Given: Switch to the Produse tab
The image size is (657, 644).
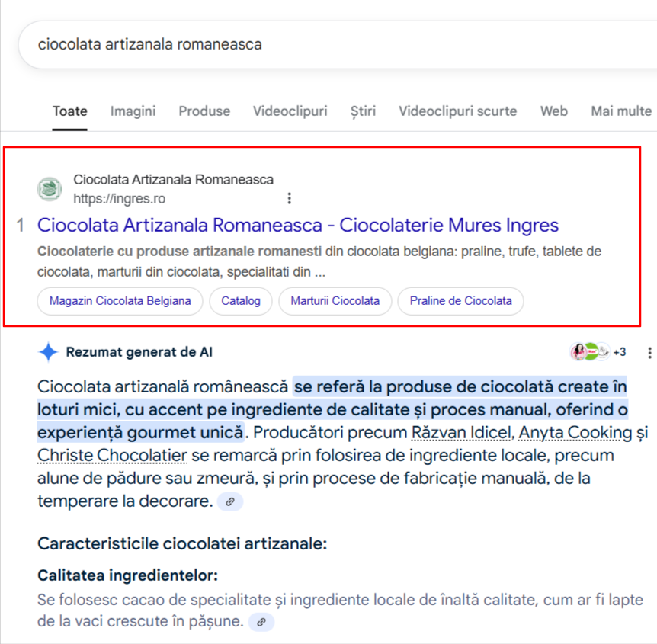Looking at the screenshot, I should pyautogui.click(x=204, y=111).
